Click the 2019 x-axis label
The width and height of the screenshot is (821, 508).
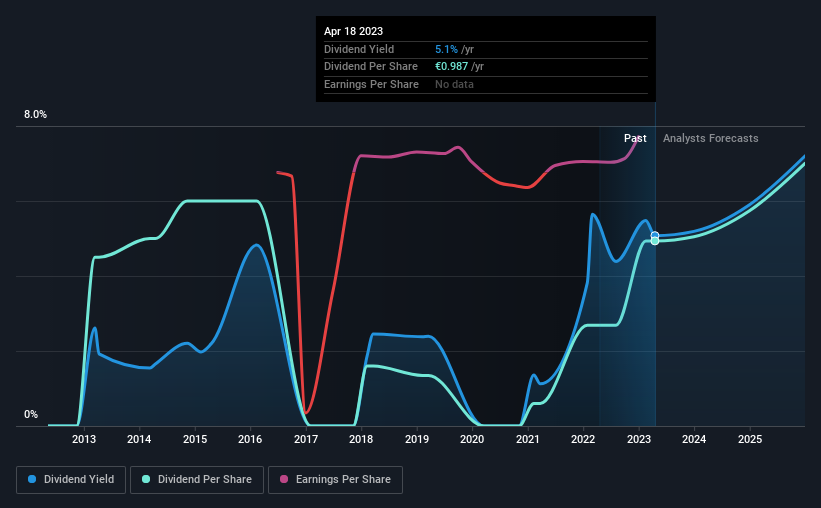click(x=417, y=439)
